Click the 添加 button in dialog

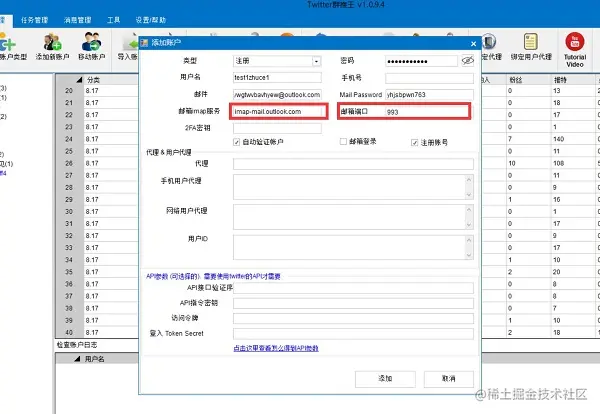[385, 379]
